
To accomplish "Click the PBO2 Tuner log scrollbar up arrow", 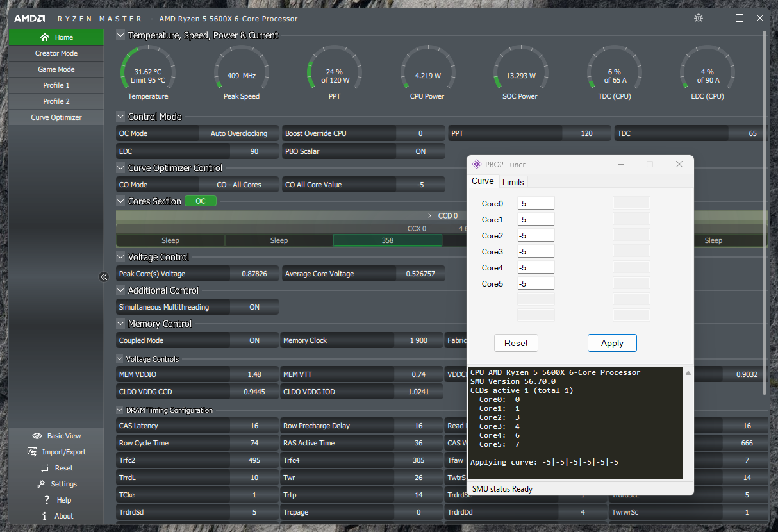I will point(688,373).
